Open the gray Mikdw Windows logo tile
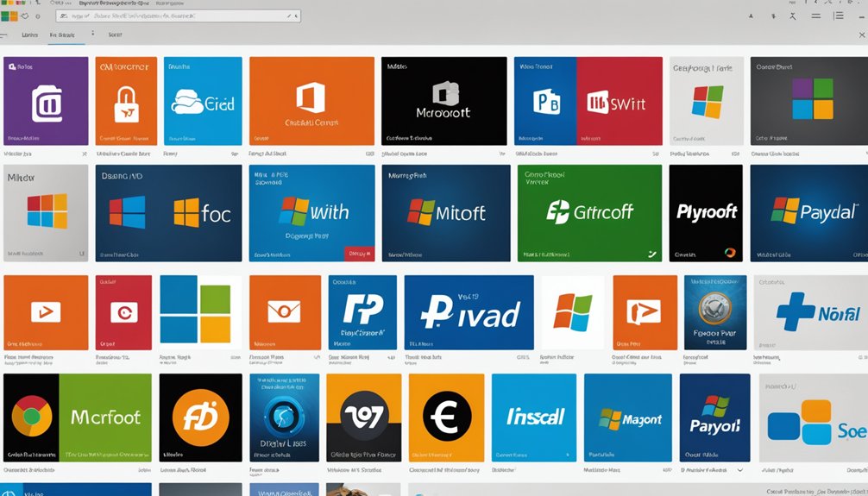This screenshot has width=868, height=496. pyautogui.click(x=46, y=212)
